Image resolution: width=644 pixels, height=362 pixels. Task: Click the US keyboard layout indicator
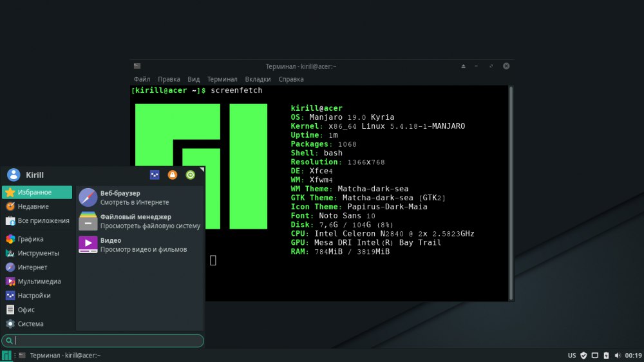(x=572, y=356)
